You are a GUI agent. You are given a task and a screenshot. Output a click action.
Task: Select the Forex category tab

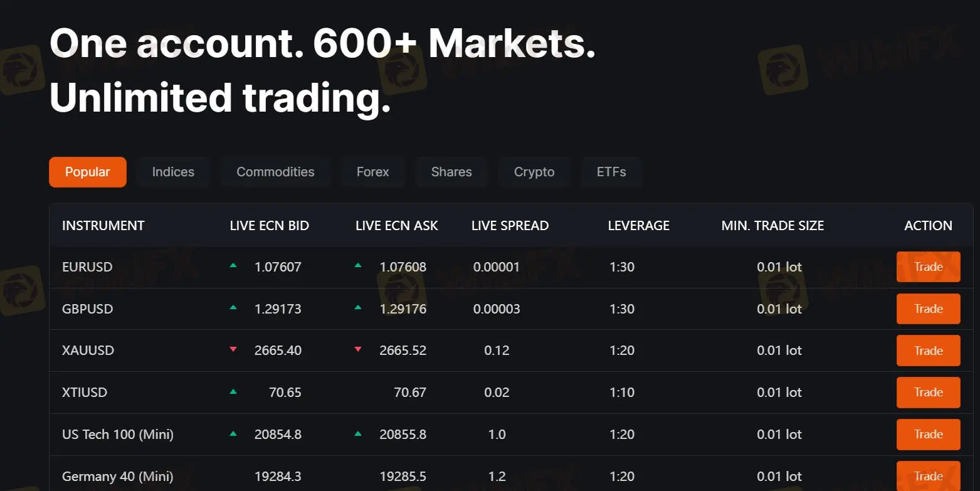pos(372,172)
